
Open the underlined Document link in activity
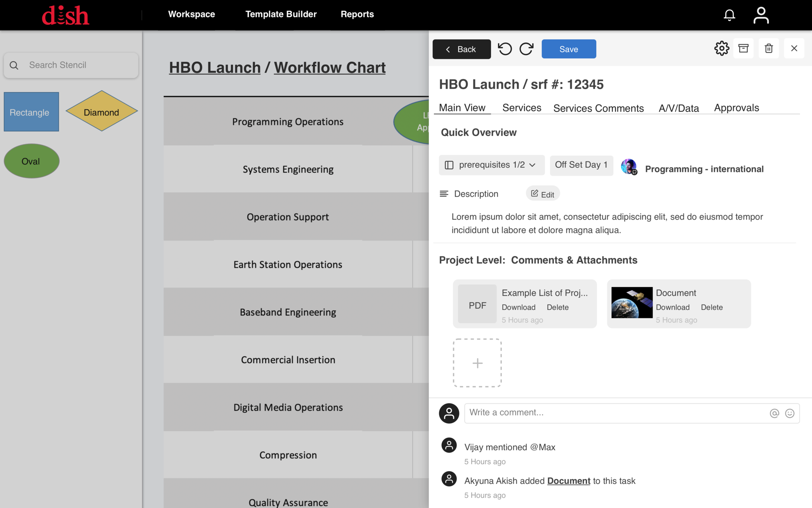tap(568, 481)
